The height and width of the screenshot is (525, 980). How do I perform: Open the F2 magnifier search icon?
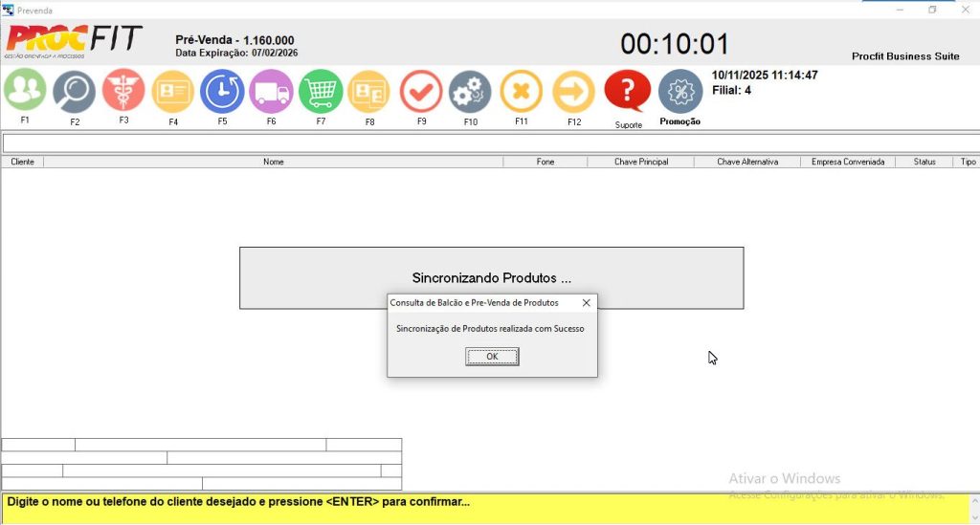(x=74, y=92)
